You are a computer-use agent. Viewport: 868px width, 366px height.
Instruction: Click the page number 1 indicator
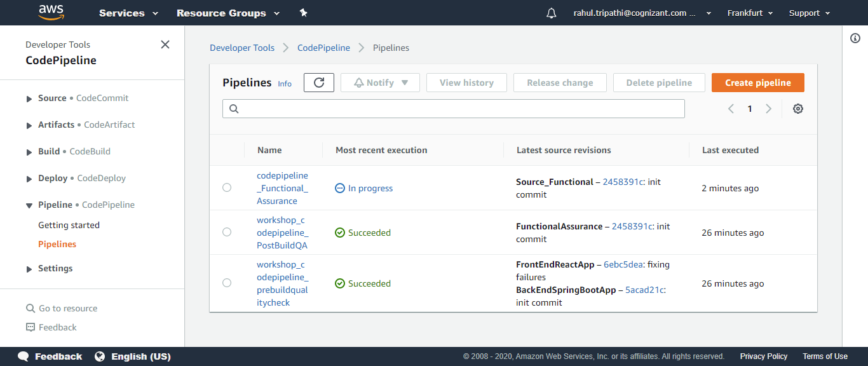click(x=750, y=109)
